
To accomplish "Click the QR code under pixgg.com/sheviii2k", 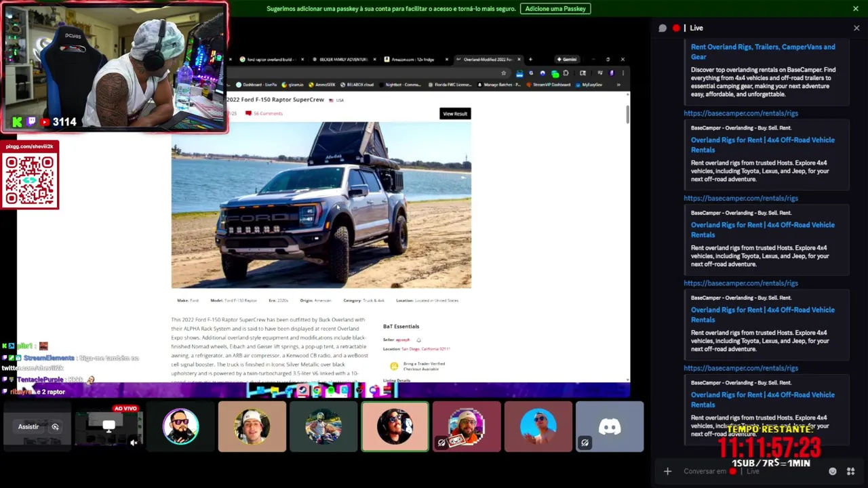I will 30,180.
